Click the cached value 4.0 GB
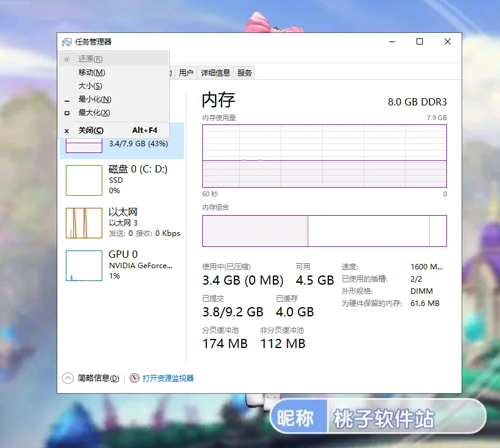 295,312
